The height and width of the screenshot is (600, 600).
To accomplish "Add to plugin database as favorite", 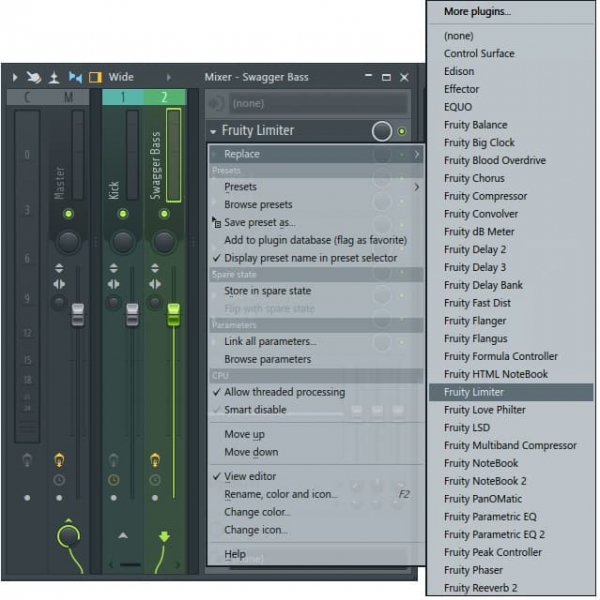I will 317,240.
